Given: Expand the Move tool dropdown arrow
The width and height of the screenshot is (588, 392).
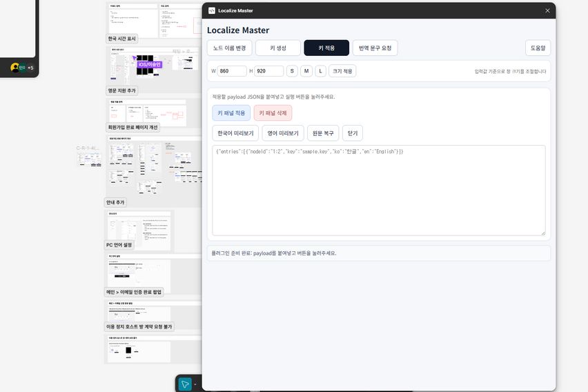Looking at the screenshot, I should 195,384.
